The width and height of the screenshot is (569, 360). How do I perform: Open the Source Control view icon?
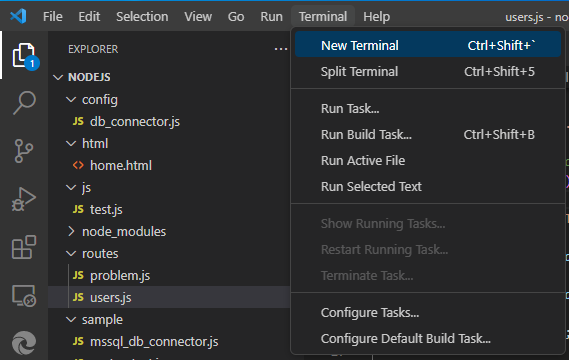[x=24, y=151]
